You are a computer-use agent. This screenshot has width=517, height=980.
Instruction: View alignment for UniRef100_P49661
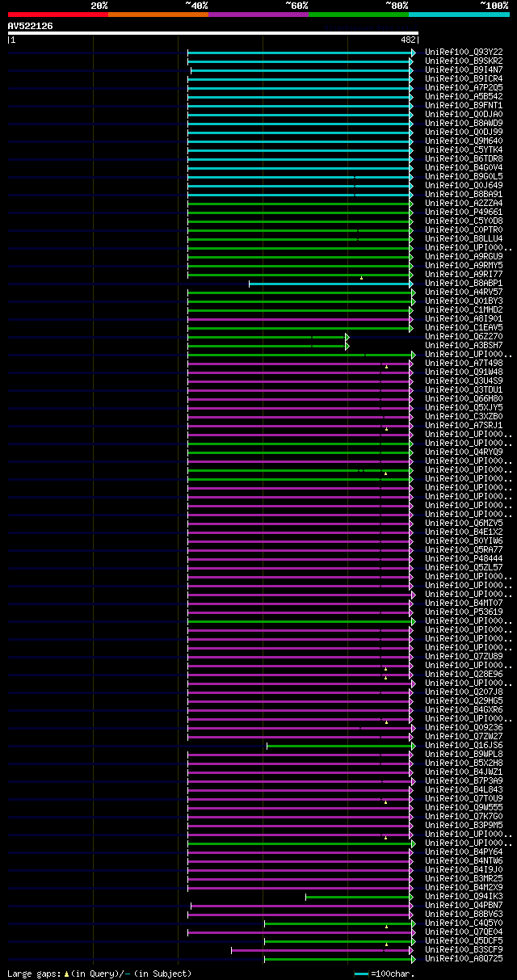(x=464, y=212)
